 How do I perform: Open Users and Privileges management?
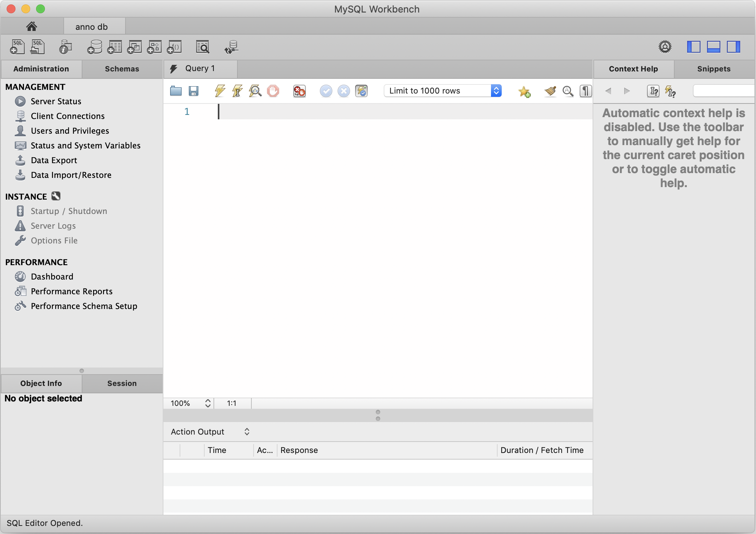point(70,131)
